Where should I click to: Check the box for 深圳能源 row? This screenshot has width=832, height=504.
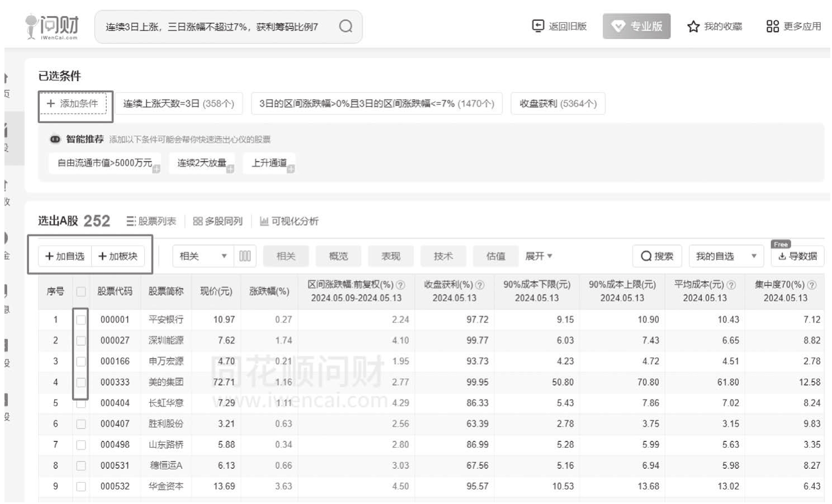tap(81, 340)
